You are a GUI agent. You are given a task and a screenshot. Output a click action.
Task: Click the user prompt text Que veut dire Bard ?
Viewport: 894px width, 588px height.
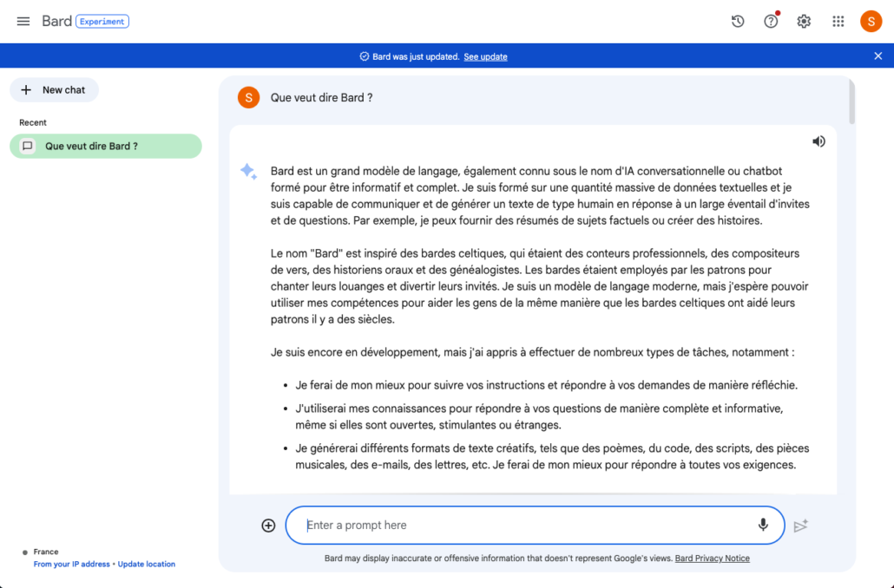(x=321, y=97)
